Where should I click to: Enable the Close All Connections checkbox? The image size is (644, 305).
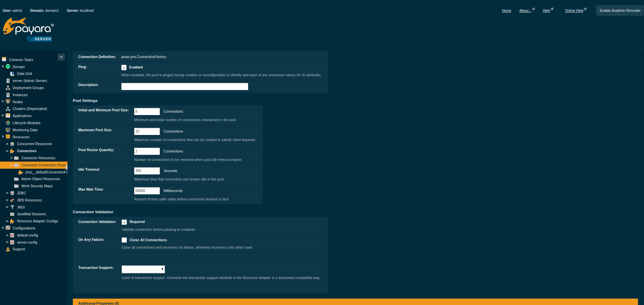pos(124,240)
